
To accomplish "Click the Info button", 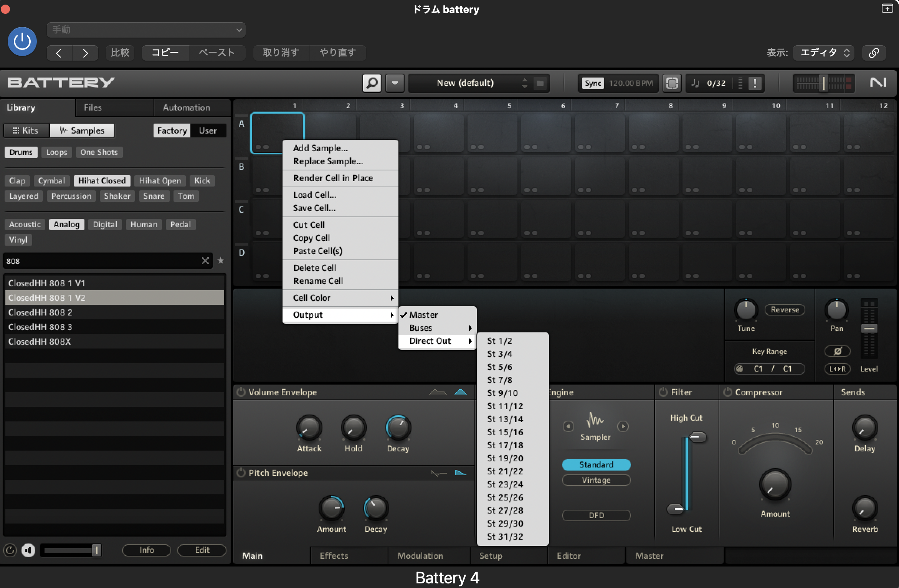I will (x=147, y=550).
